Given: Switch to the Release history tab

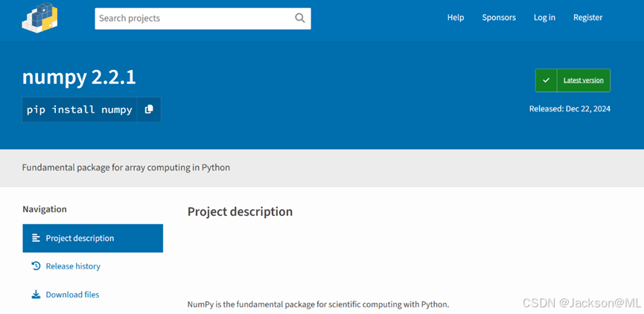Looking at the screenshot, I should click(x=73, y=266).
